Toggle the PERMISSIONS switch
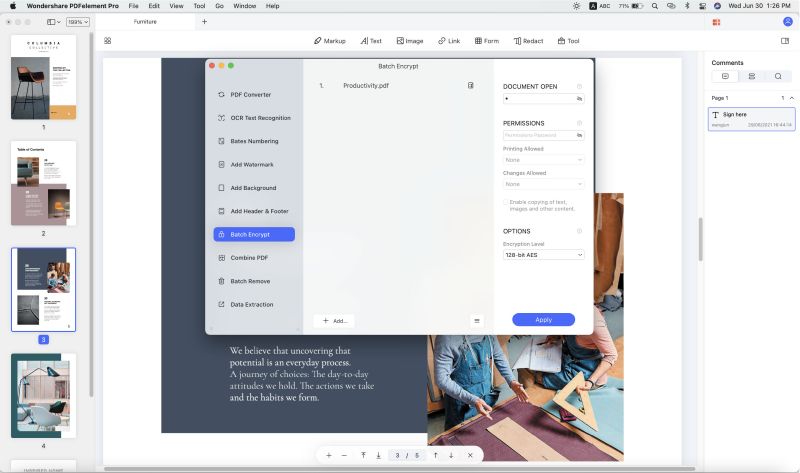The height and width of the screenshot is (473, 800). [x=579, y=123]
